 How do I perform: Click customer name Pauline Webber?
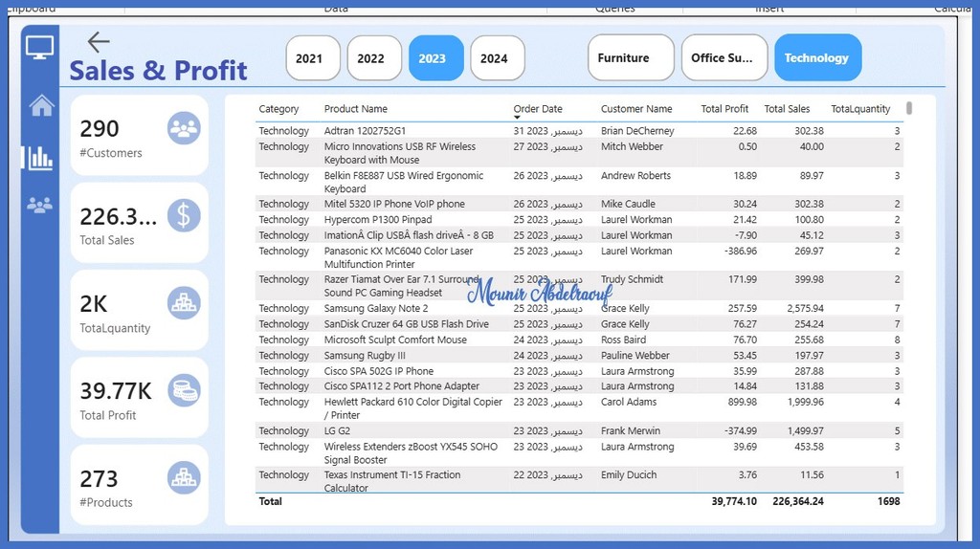point(635,355)
